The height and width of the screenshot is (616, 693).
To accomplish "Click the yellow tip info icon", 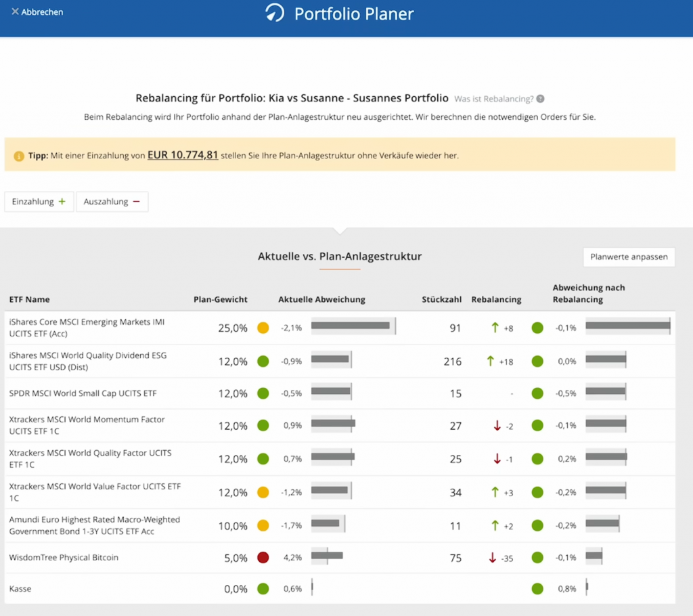I will (x=19, y=156).
